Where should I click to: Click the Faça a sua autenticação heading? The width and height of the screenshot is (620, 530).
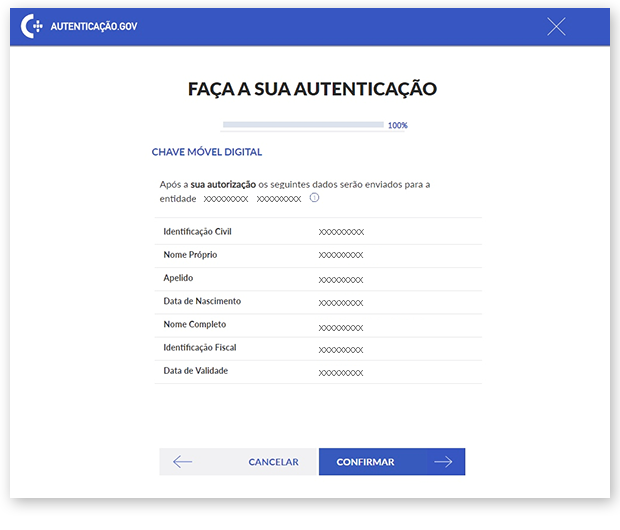coord(312,89)
